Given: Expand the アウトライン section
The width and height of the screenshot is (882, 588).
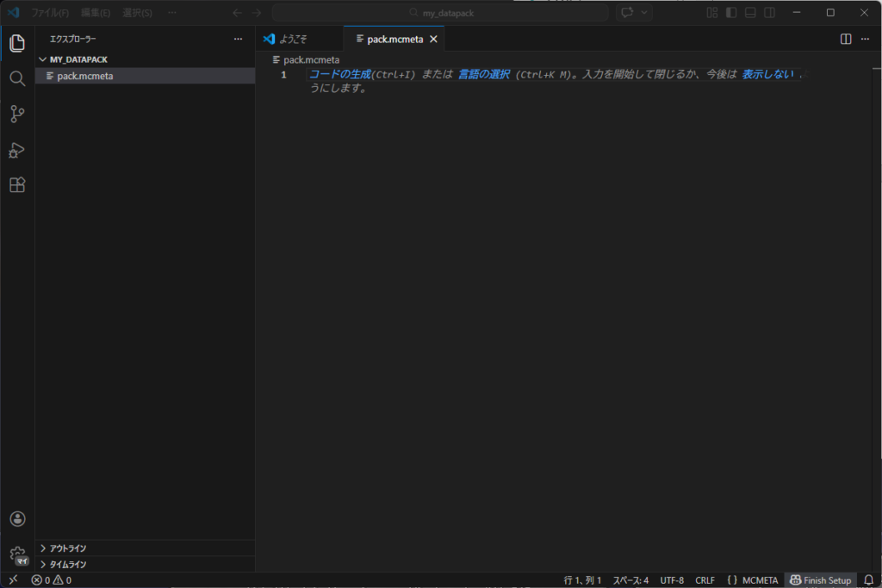Looking at the screenshot, I should coord(69,548).
